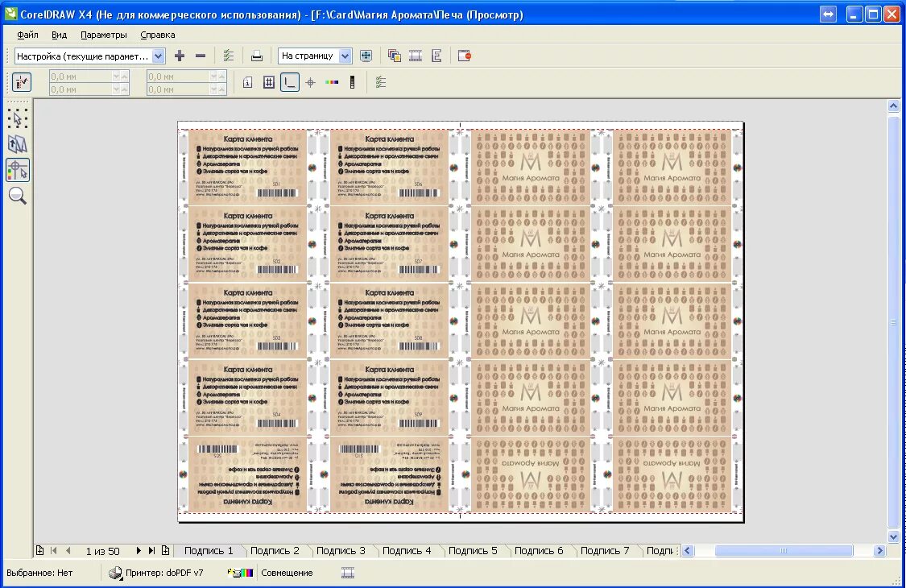The width and height of the screenshot is (906, 588).
Task: Click Принтер: doPDF v7 in status bar
Action: (x=164, y=573)
